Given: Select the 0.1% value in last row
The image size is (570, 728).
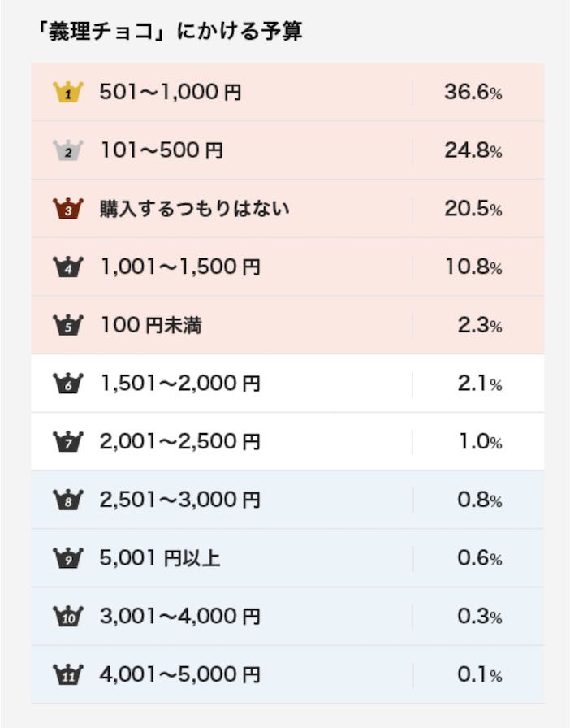Looking at the screenshot, I should click(480, 674).
